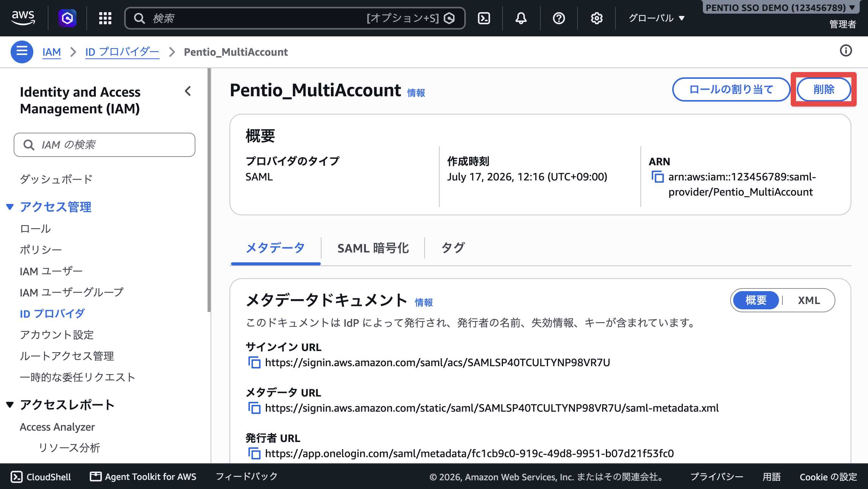Click the onelogin issuer URL text
Screen dimensions: 868x489
469,453
